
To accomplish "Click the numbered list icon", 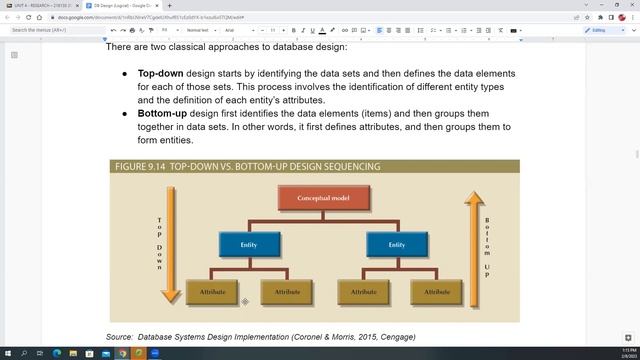I will coord(464,30).
